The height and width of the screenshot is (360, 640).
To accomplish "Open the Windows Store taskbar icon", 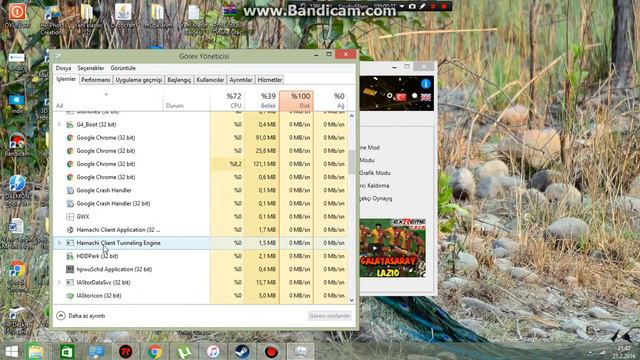I will coord(67,351).
